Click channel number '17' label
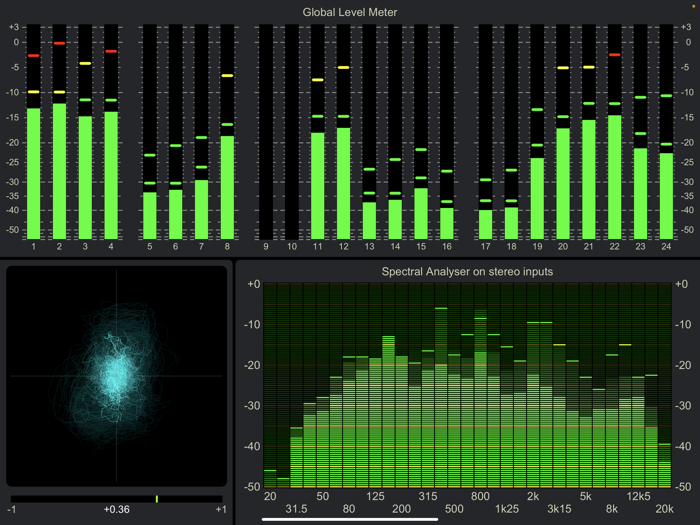Screen dimensions: 700x525 tap(485, 246)
